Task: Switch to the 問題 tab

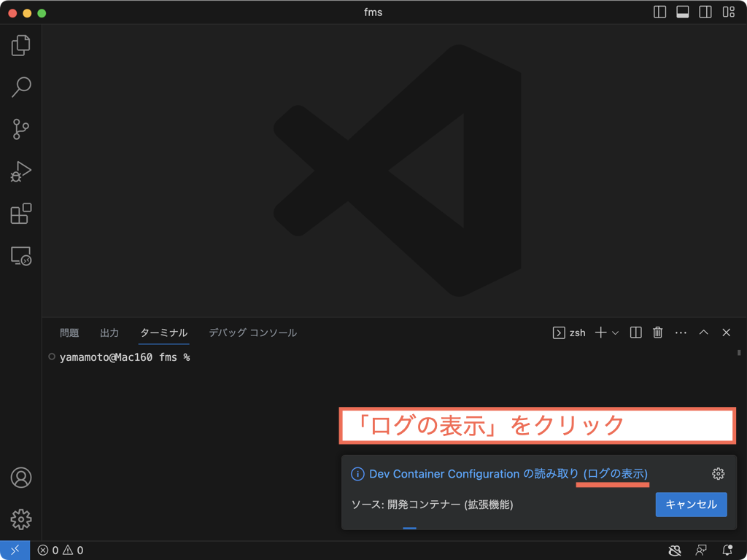Action: (x=69, y=332)
